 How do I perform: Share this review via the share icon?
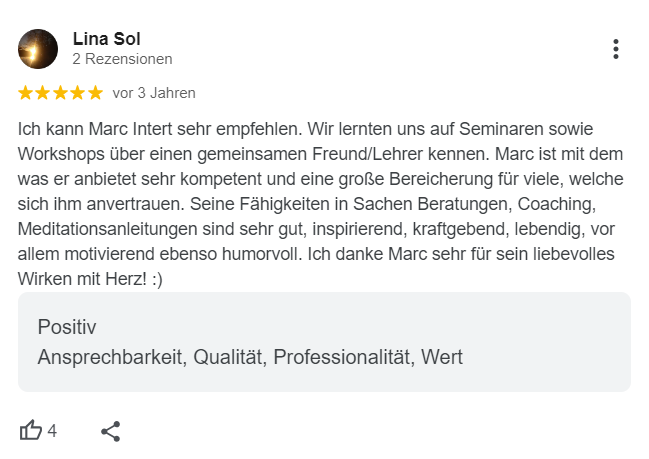(x=111, y=431)
